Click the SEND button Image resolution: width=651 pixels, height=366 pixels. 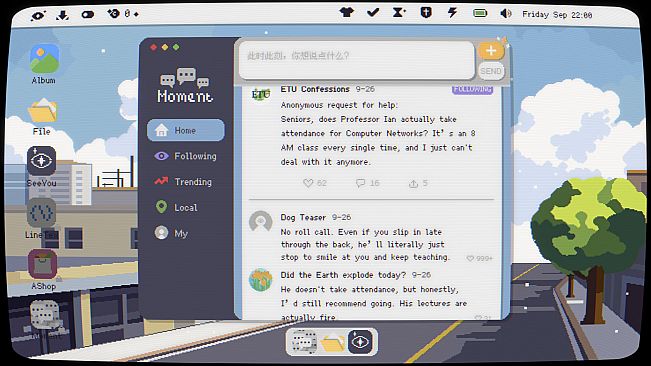coord(491,71)
